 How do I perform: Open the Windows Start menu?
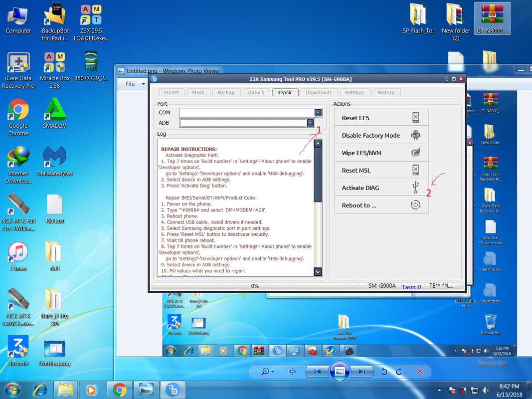point(12,390)
